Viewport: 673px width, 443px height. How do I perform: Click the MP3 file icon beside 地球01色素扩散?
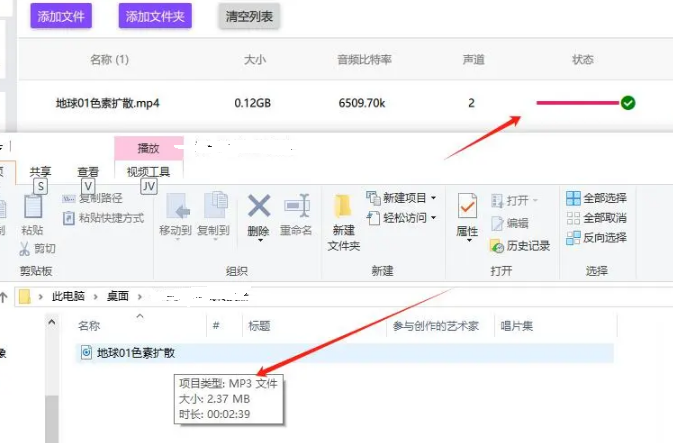(x=86, y=352)
